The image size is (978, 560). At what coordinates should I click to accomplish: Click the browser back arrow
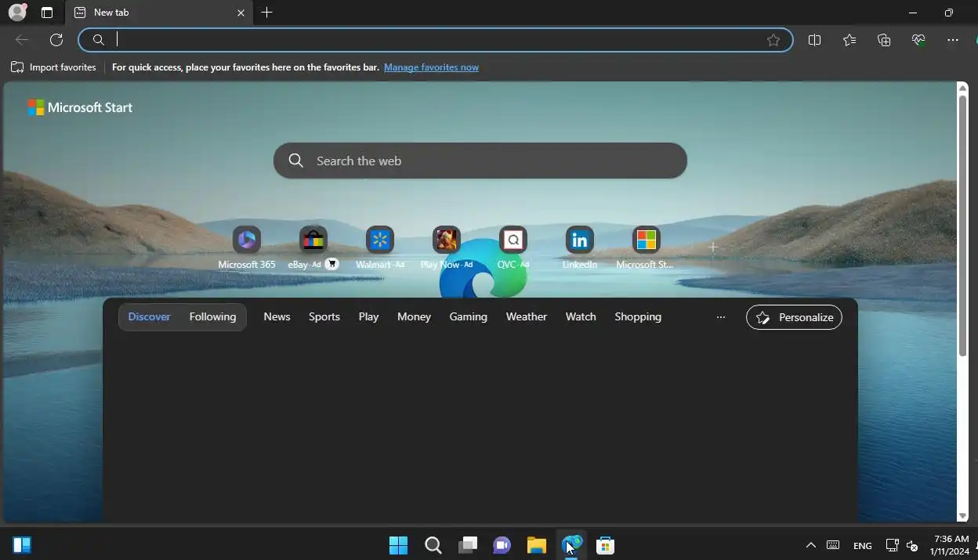[22, 40]
